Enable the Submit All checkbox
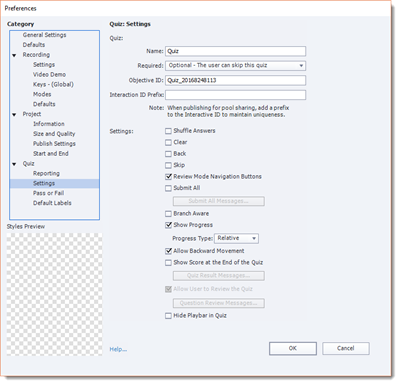 [168, 188]
